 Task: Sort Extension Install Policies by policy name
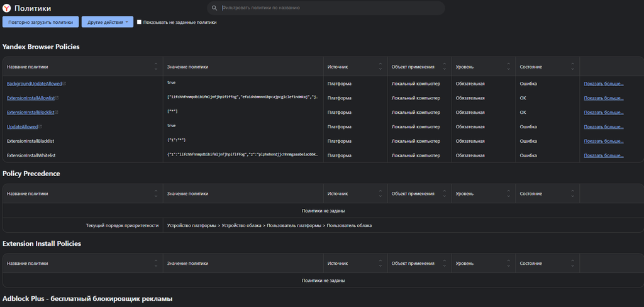point(156,264)
